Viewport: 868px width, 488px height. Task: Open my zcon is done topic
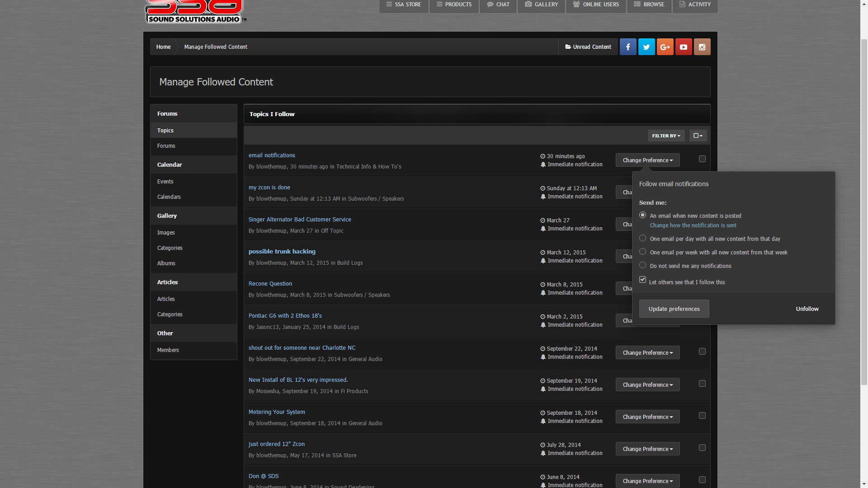pyautogui.click(x=269, y=188)
